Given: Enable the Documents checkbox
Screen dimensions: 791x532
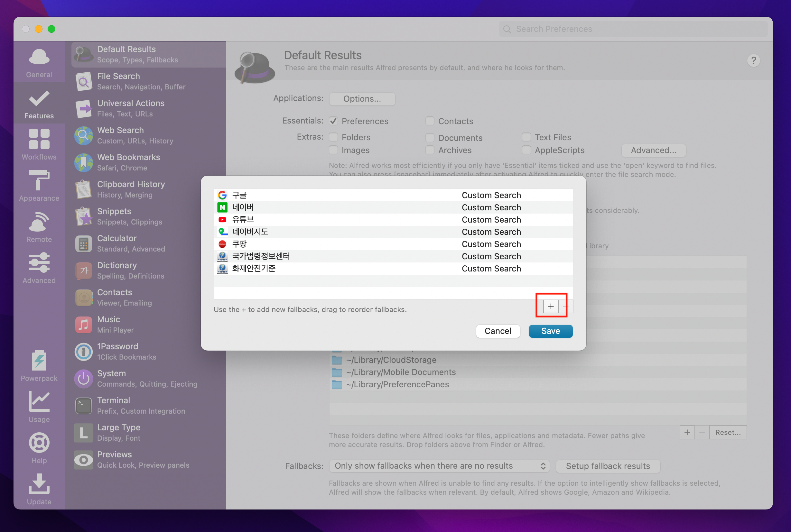Looking at the screenshot, I should [x=430, y=138].
